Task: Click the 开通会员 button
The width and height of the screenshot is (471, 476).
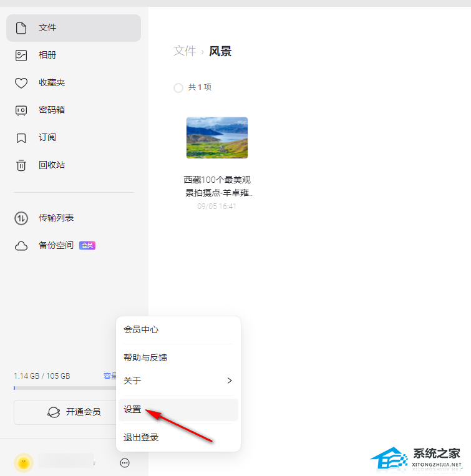Action: tap(65, 412)
